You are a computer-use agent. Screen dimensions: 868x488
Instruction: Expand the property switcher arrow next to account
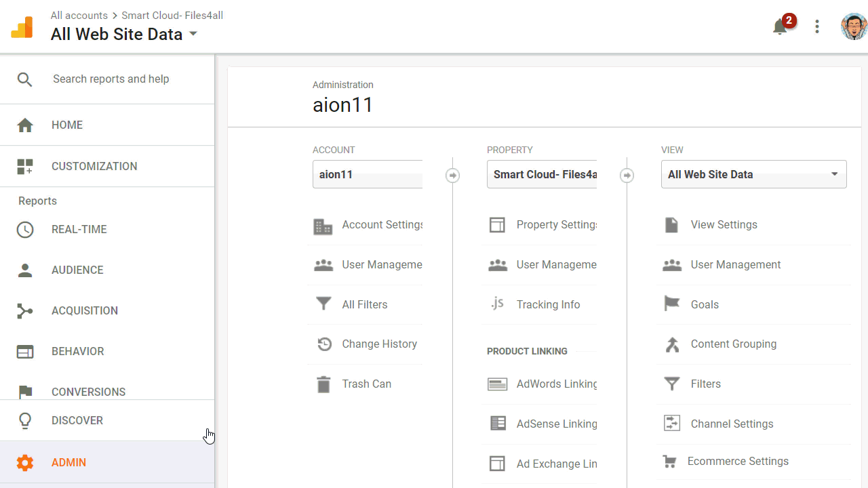tap(452, 175)
